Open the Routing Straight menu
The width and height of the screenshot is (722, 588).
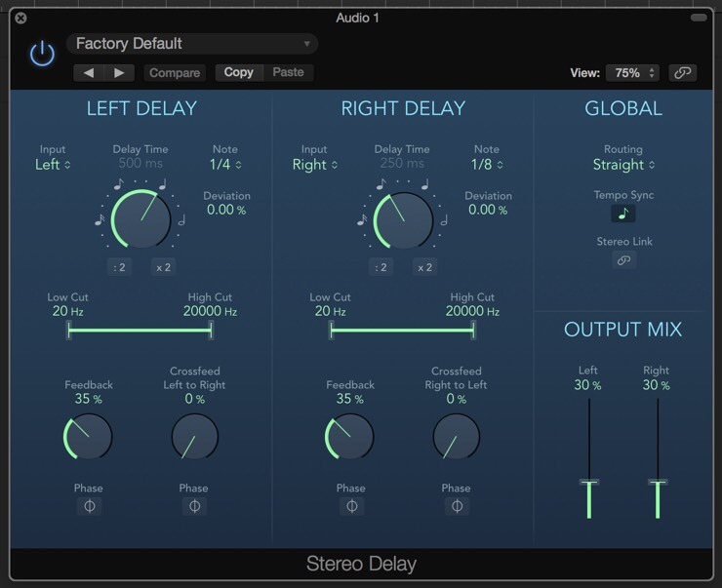coord(623,165)
